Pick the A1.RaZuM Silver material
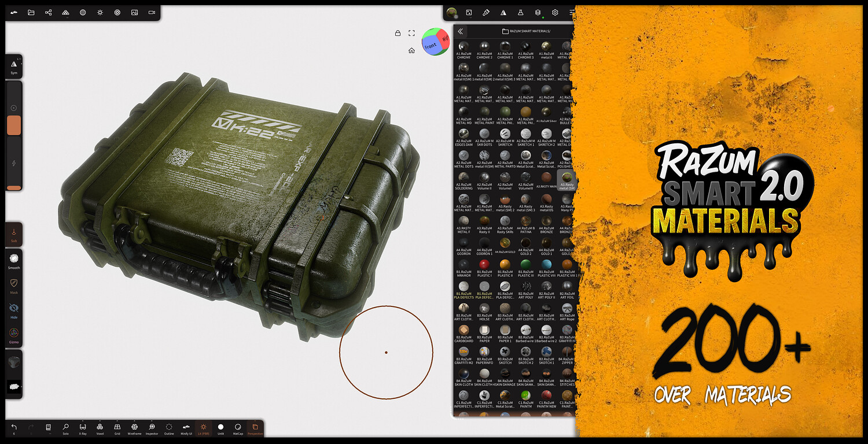Screen dimensions: 868x444 (546, 116)
